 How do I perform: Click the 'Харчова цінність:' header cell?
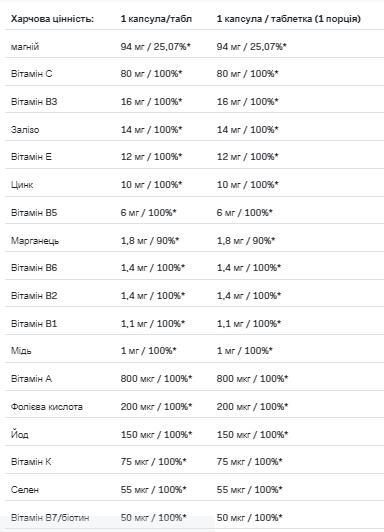point(52,19)
